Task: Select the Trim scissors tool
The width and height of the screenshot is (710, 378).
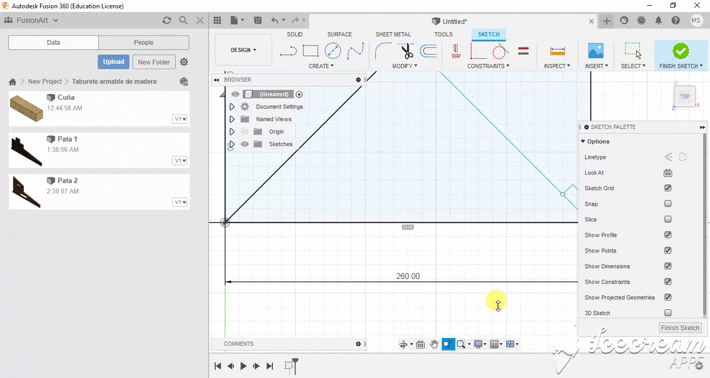Action: pos(407,51)
